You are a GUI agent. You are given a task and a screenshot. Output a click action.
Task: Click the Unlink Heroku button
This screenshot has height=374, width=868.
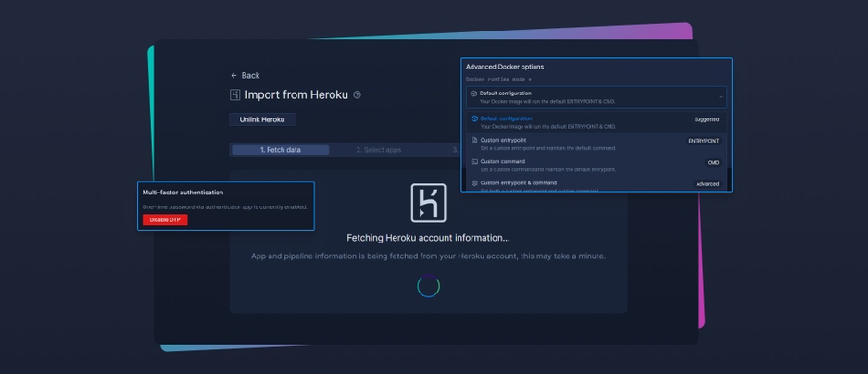[262, 119]
